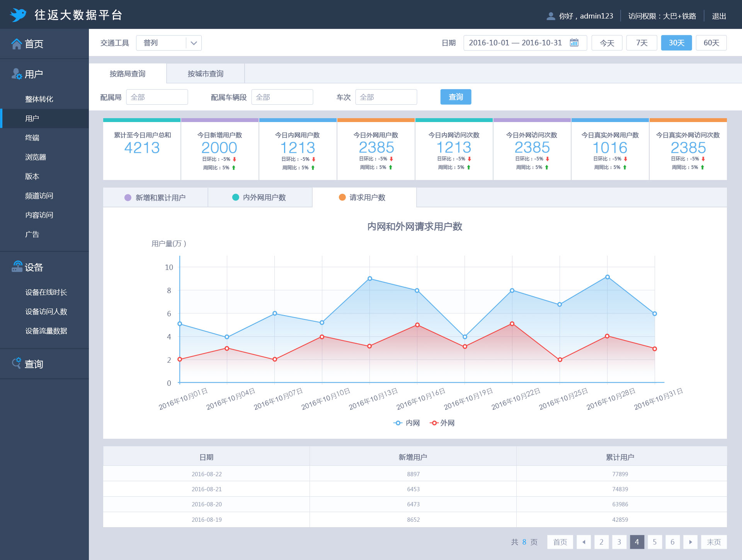Expand the 交通工具 dropdown arrow

point(194,43)
